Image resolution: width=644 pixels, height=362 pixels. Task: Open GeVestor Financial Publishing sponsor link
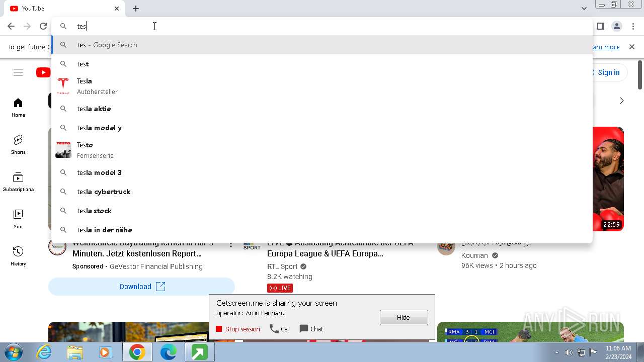(x=156, y=266)
